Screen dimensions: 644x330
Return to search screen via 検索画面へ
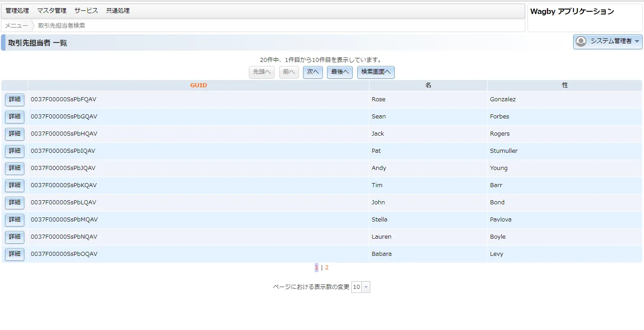[x=376, y=72]
